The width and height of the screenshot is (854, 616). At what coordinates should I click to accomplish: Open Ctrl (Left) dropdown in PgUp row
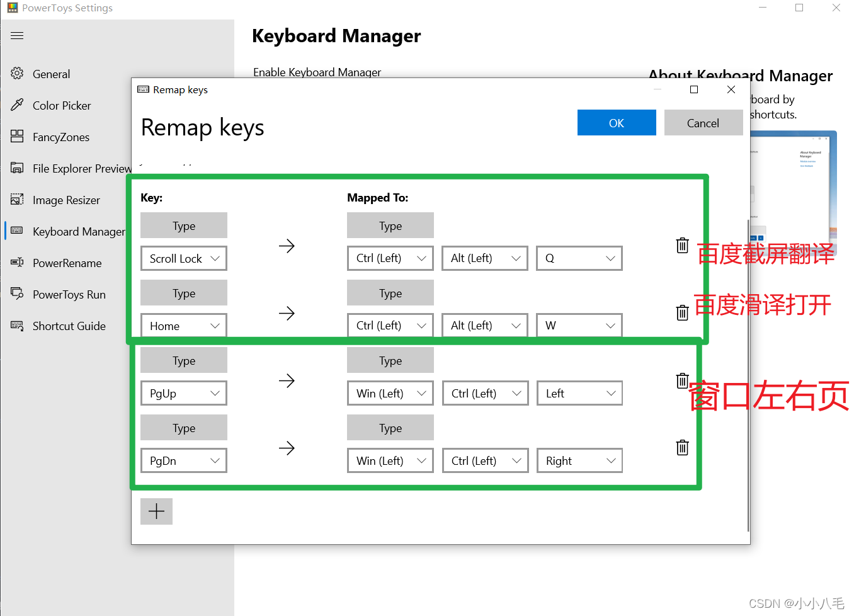[486, 393]
